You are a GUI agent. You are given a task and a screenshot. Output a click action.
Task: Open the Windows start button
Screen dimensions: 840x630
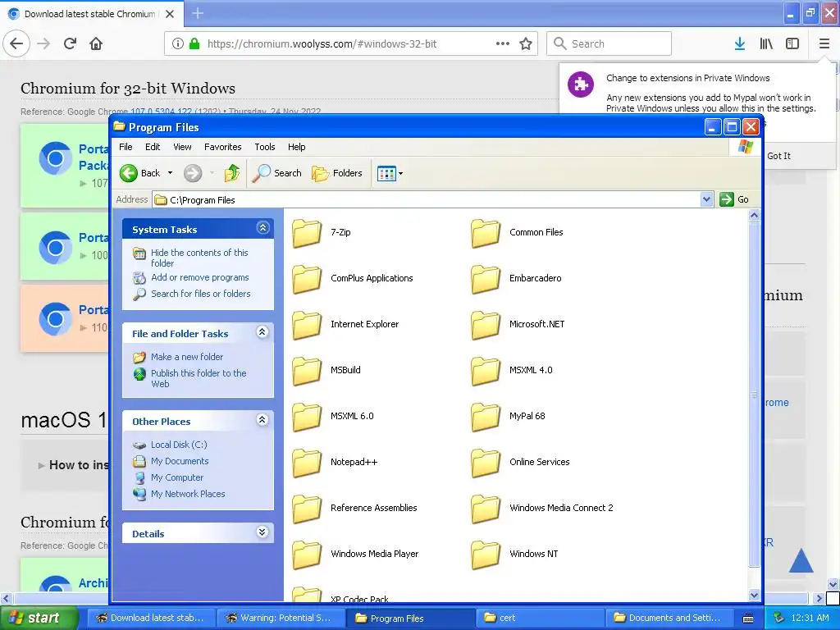pos(39,618)
